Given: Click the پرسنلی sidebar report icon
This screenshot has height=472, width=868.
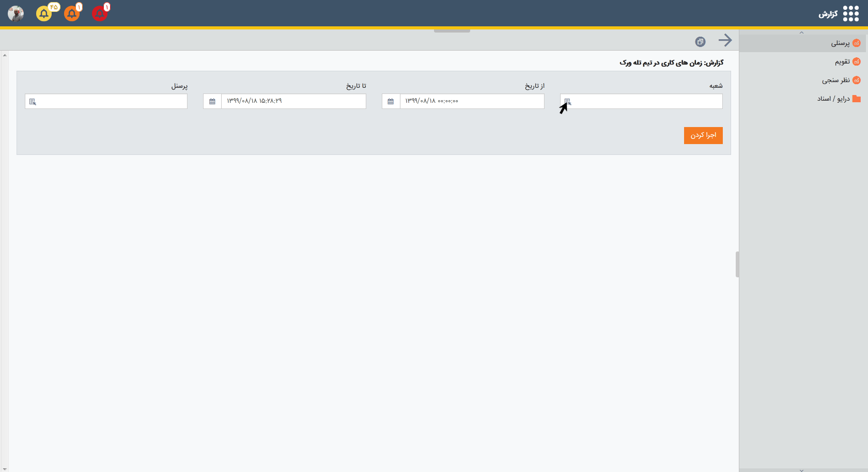Looking at the screenshot, I should coord(857,43).
